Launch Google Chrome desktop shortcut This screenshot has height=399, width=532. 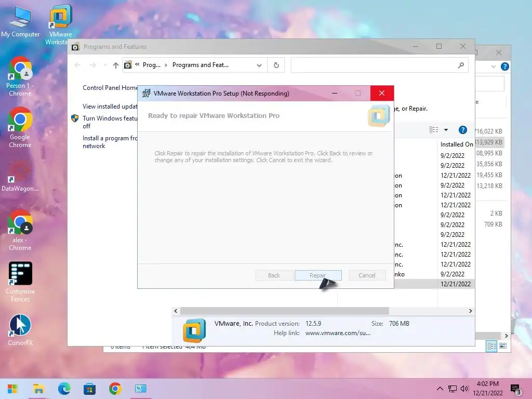pos(20,128)
